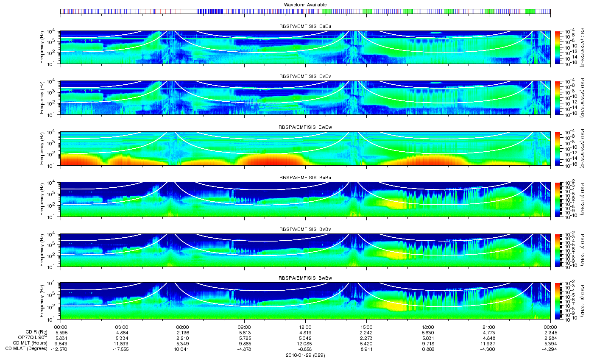Screen dimensions: 597x364
Task: Click the "15:00" time axis label
Action: pyautogui.click(x=367, y=327)
